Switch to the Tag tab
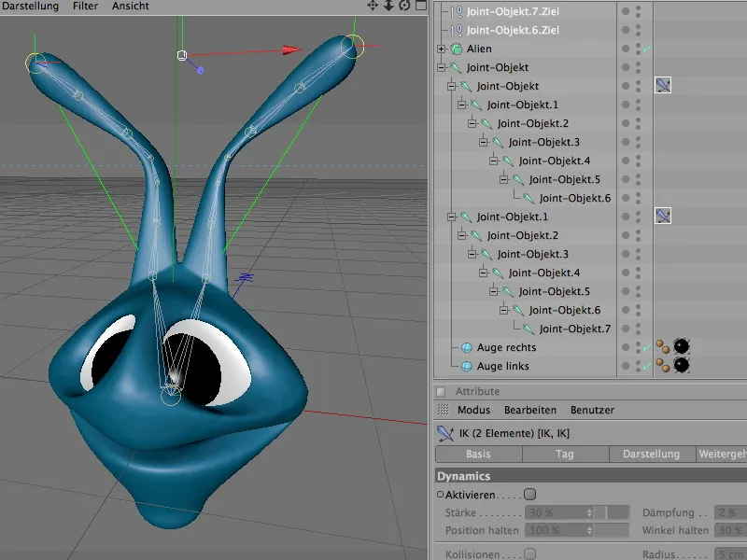The width and height of the screenshot is (747, 560). click(566, 454)
